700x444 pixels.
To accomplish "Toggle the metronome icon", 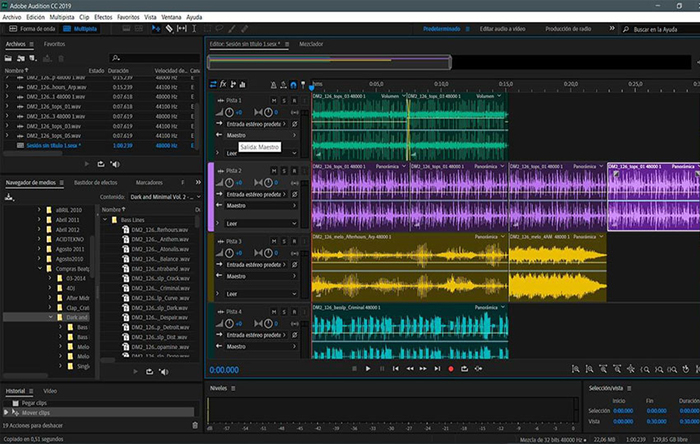I will point(274,85).
